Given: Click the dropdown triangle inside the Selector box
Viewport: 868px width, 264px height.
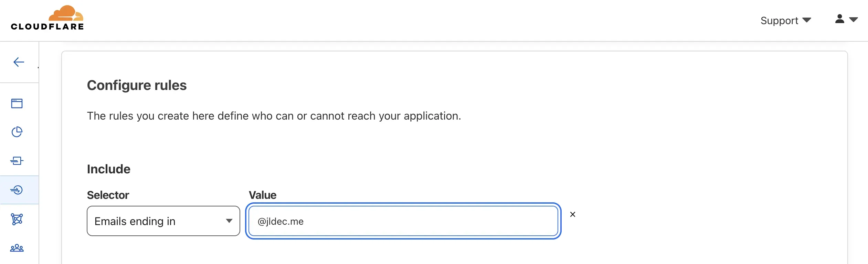Looking at the screenshot, I should pos(229,221).
